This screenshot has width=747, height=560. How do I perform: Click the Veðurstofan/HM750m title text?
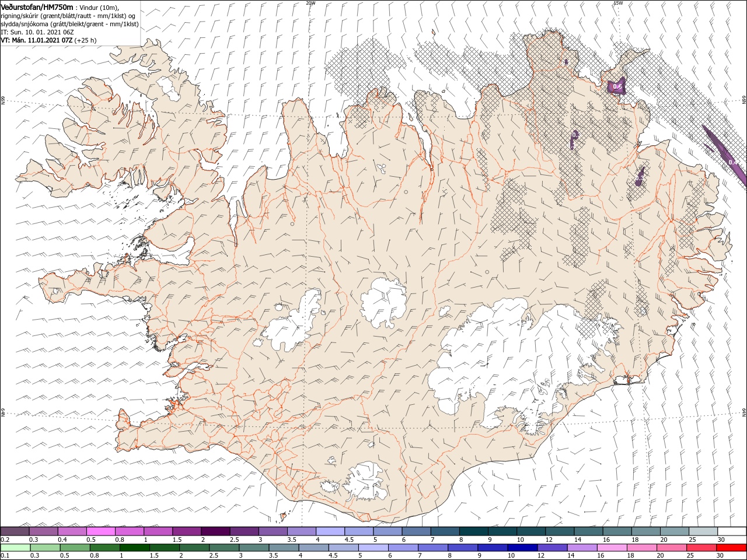37,7
